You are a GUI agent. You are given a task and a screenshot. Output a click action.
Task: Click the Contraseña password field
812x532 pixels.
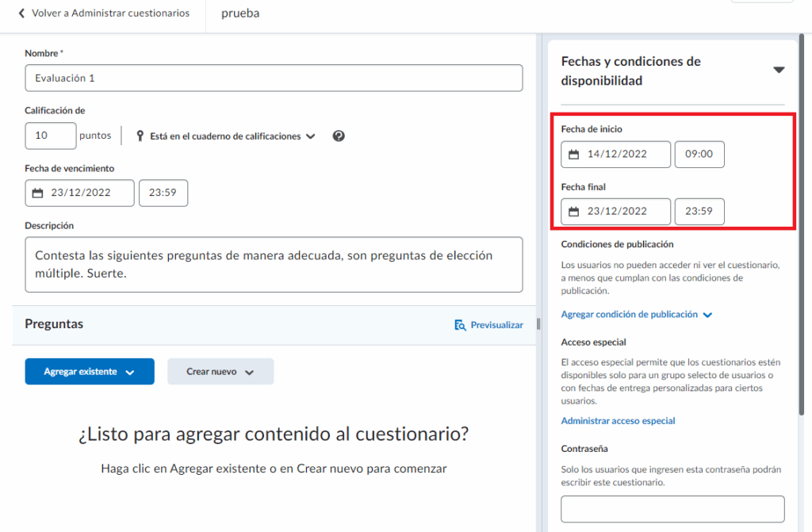click(x=672, y=509)
